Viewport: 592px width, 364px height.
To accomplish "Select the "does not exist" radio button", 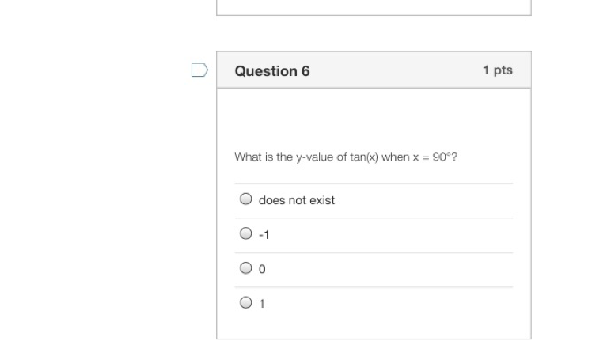I will pyautogui.click(x=246, y=199).
